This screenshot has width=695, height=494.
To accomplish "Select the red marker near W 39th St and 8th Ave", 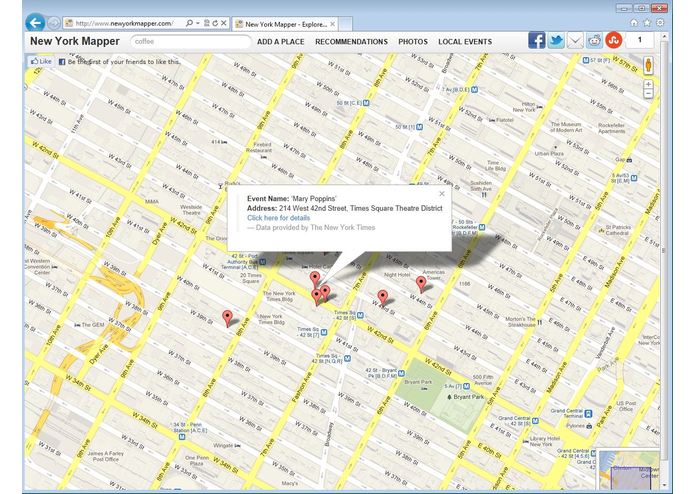I will [x=227, y=319].
